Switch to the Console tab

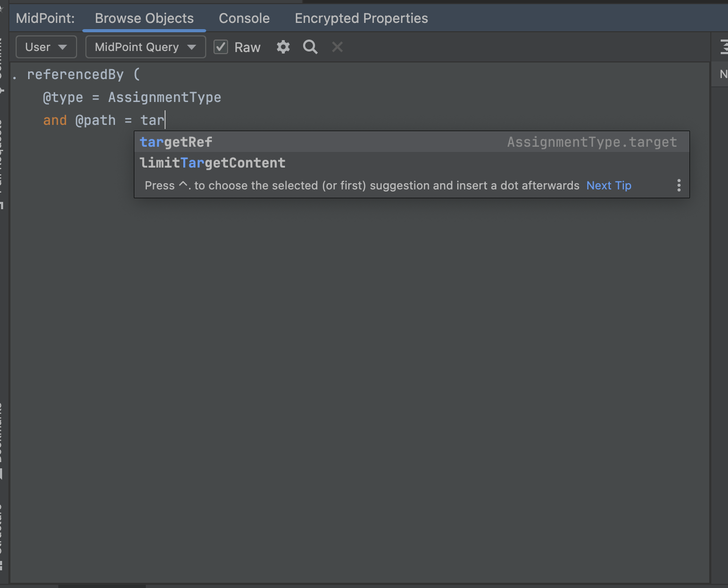click(244, 18)
